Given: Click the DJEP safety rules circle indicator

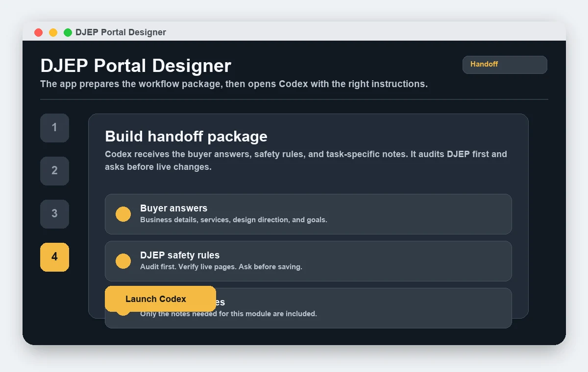Looking at the screenshot, I should point(123,261).
